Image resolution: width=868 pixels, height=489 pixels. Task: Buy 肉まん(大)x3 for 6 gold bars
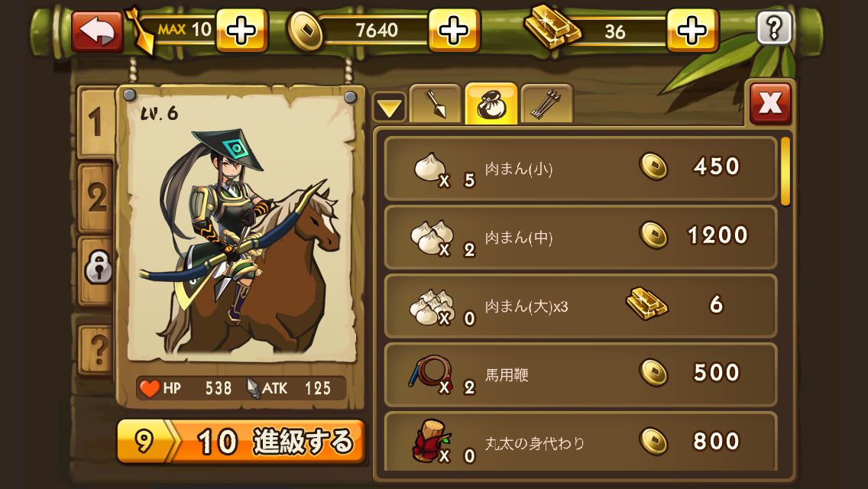[x=580, y=306]
